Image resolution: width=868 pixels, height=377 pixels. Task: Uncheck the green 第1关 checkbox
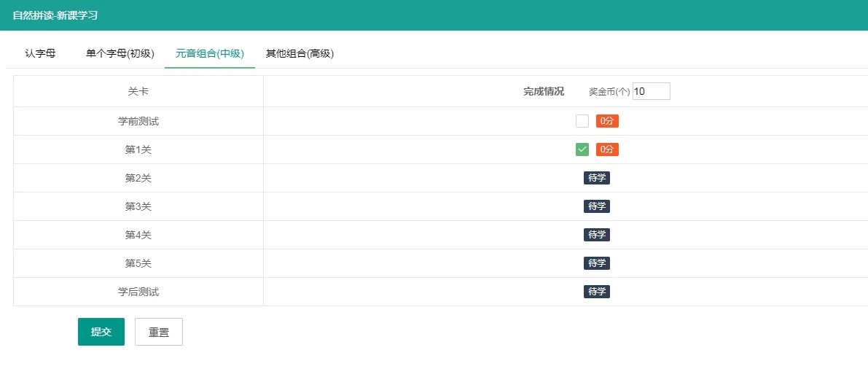(582, 149)
